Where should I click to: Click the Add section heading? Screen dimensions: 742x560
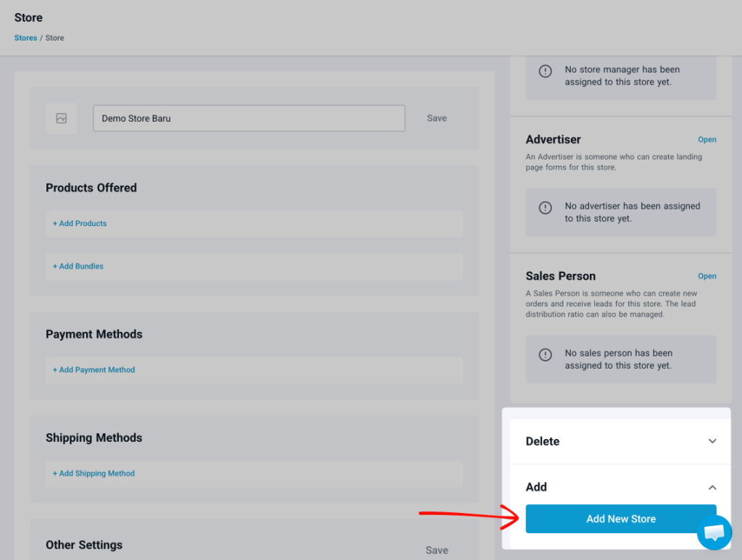[536, 487]
